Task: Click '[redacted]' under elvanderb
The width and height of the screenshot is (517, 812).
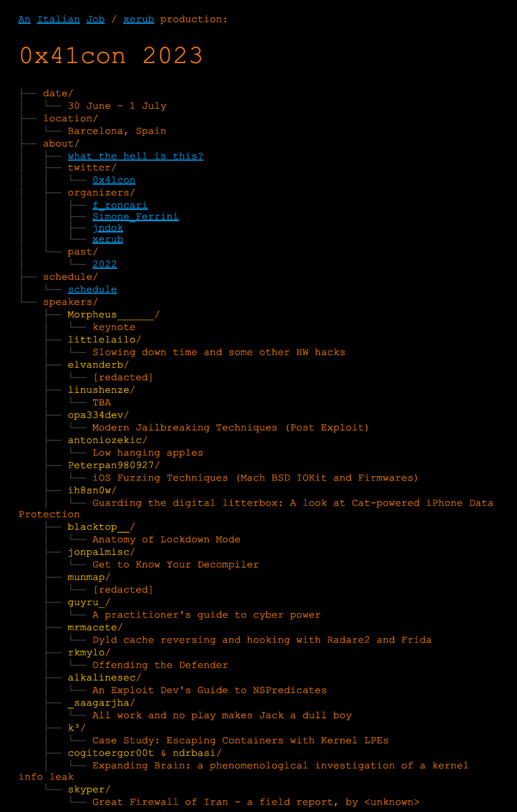Action: (x=123, y=377)
